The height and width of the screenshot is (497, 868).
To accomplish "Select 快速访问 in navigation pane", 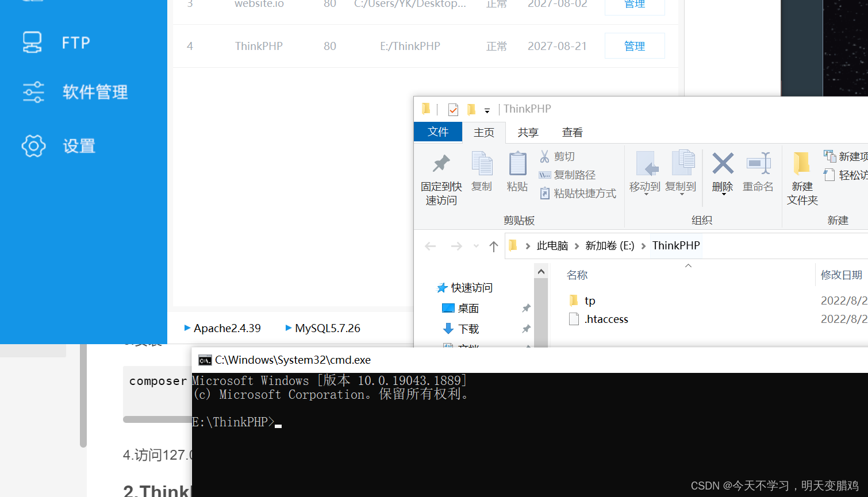I will pos(471,288).
